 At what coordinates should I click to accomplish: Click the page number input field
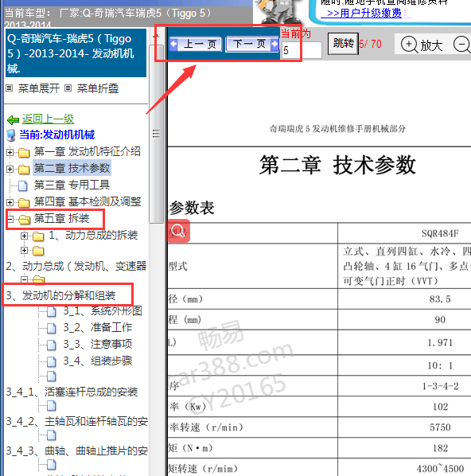[302, 50]
